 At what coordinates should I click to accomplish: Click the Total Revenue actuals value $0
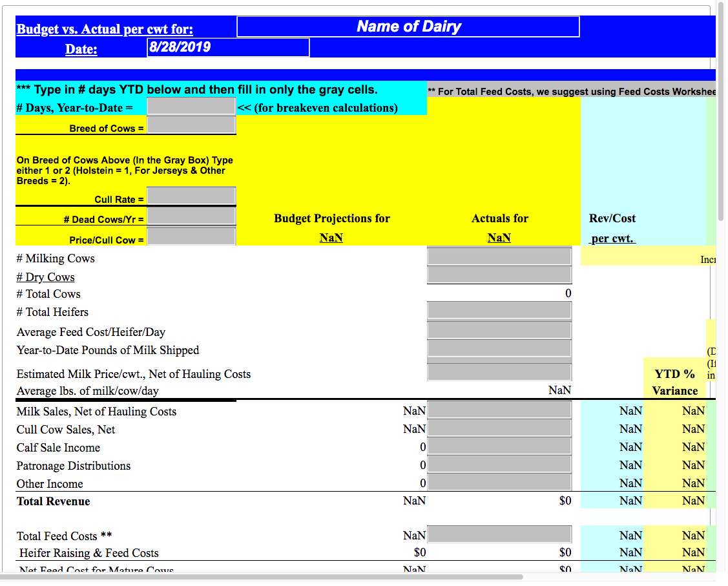click(x=565, y=501)
